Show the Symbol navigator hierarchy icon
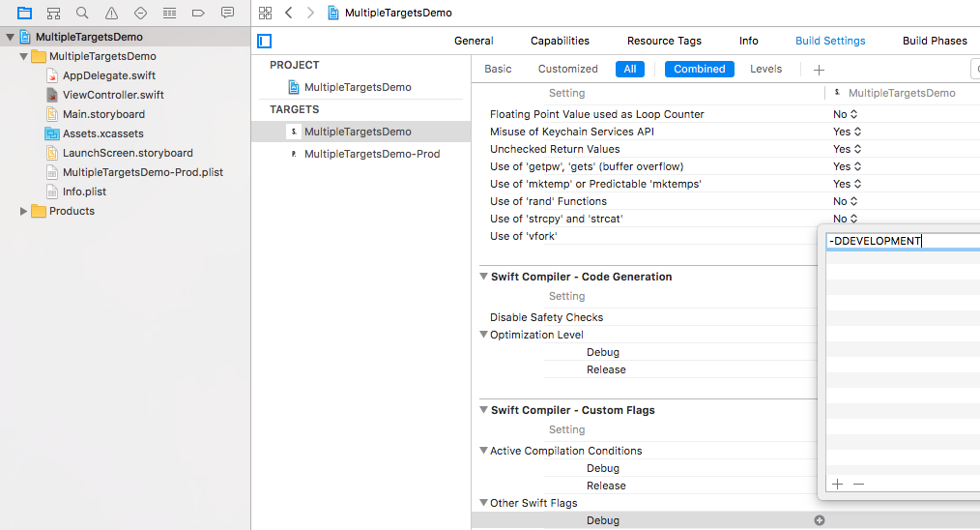Viewport: 980px width, 530px height. click(53, 13)
